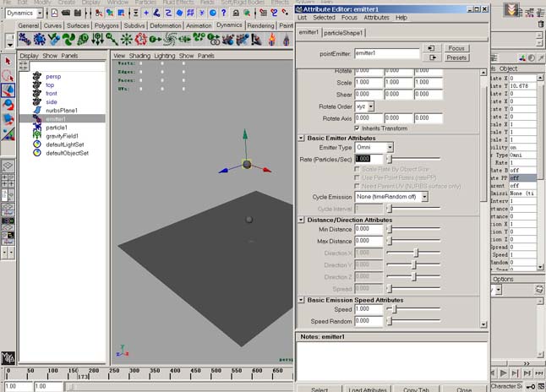
Task: Toggle Need Parent UV checkbox
Action: [357, 186]
